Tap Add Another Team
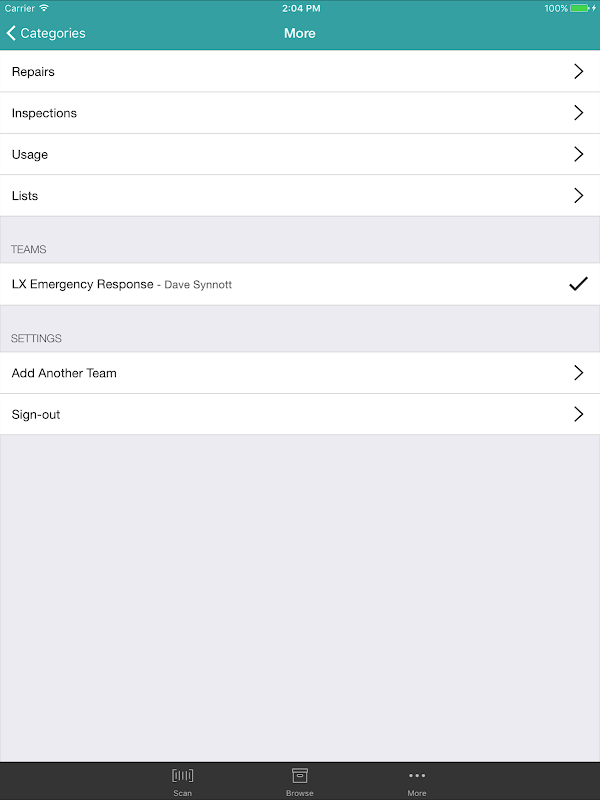This screenshot has width=600, height=800. pyautogui.click(x=64, y=373)
